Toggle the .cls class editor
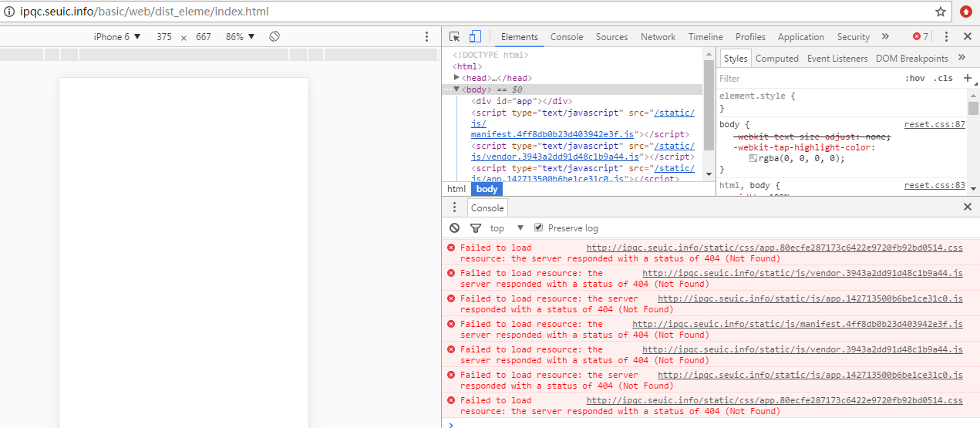Viewport: 980px width, 428px height. click(943, 79)
